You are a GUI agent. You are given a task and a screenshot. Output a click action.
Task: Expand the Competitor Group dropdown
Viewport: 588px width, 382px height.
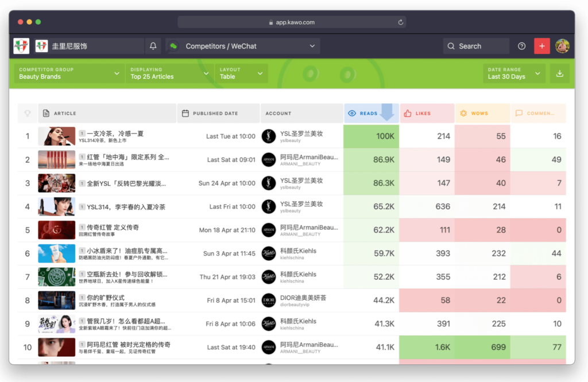[69, 74]
